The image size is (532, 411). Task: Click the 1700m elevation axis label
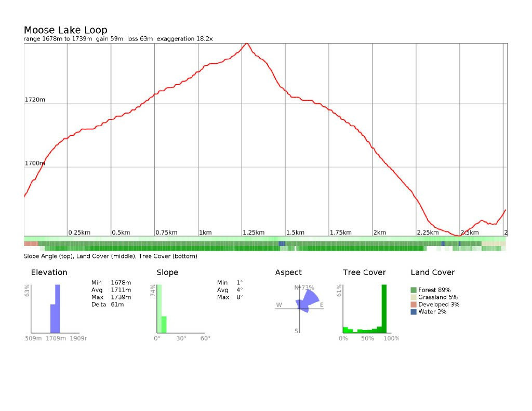[x=35, y=163]
